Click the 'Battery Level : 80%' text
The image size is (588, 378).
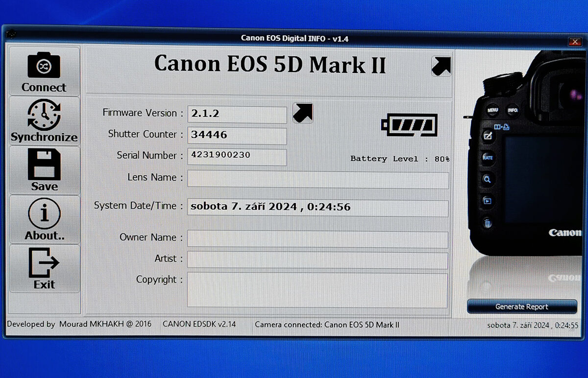click(x=400, y=159)
